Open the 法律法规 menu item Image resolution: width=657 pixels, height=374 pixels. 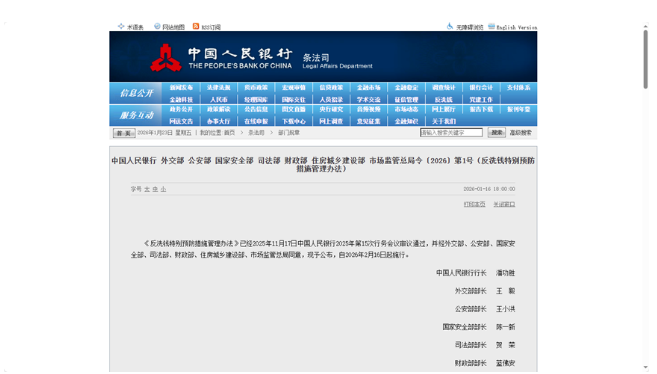[x=219, y=88]
